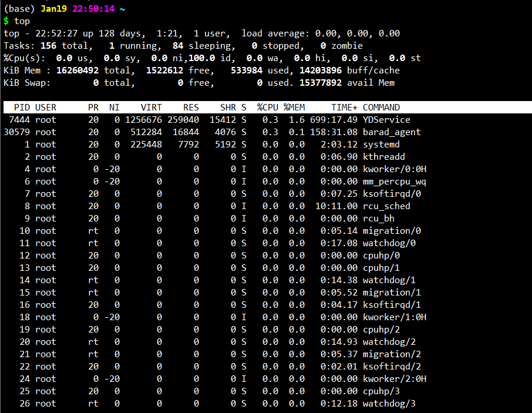
Task: Select the (base) environment label
Action: (19, 9)
